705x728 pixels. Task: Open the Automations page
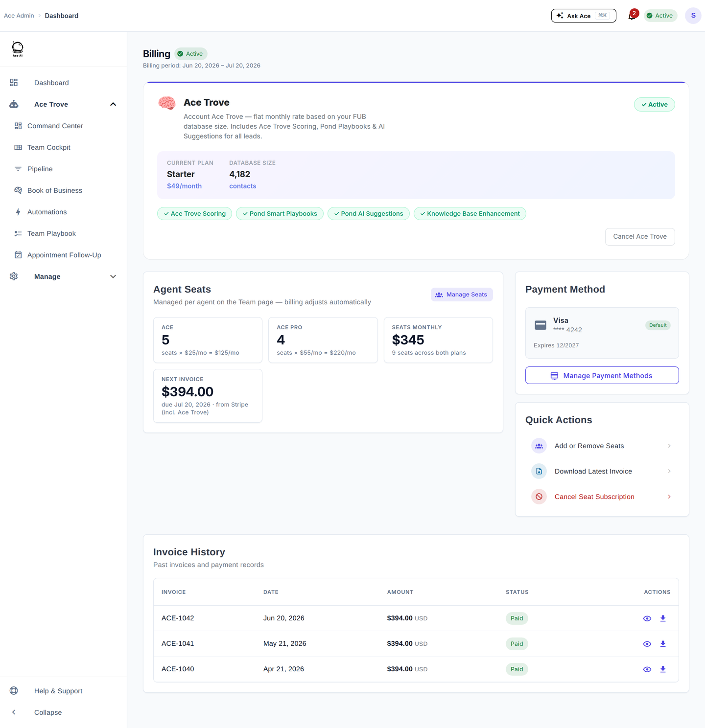47,212
